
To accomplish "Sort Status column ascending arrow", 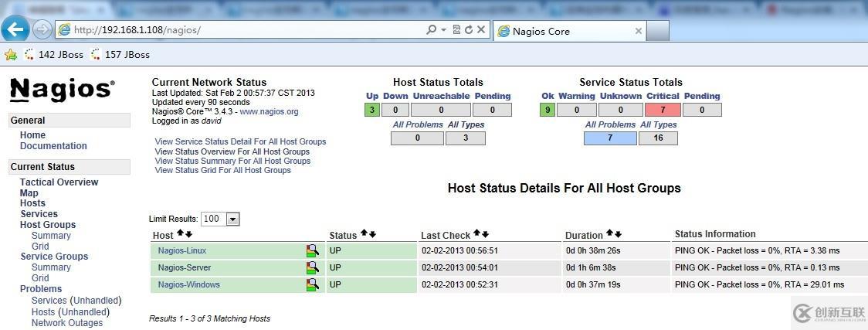I will (x=364, y=234).
